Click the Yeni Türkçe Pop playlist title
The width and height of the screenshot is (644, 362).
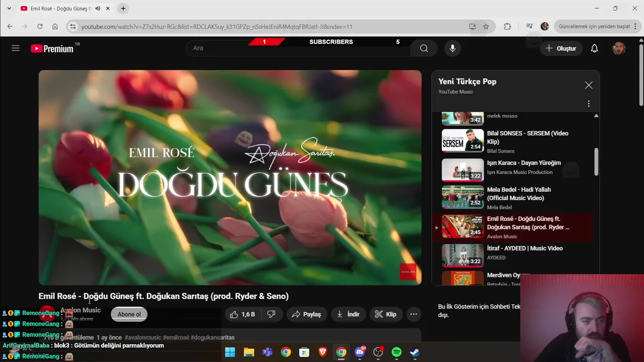click(x=467, y=81)
